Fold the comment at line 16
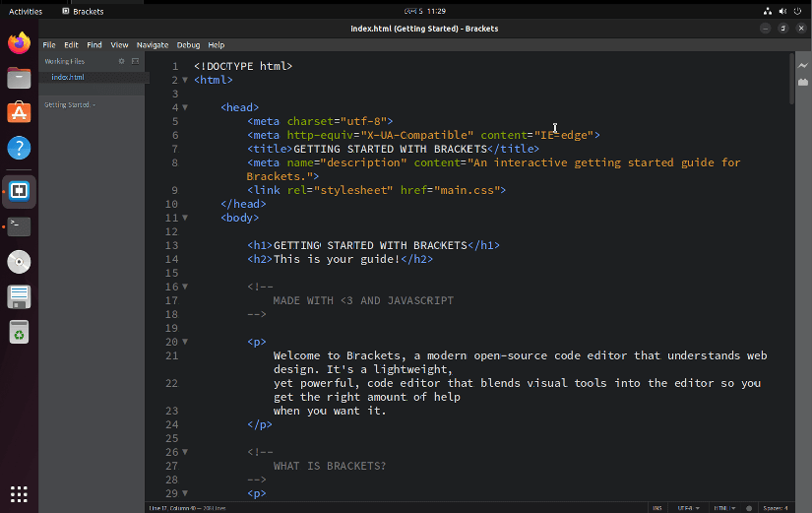 click(x=185, y=287)
